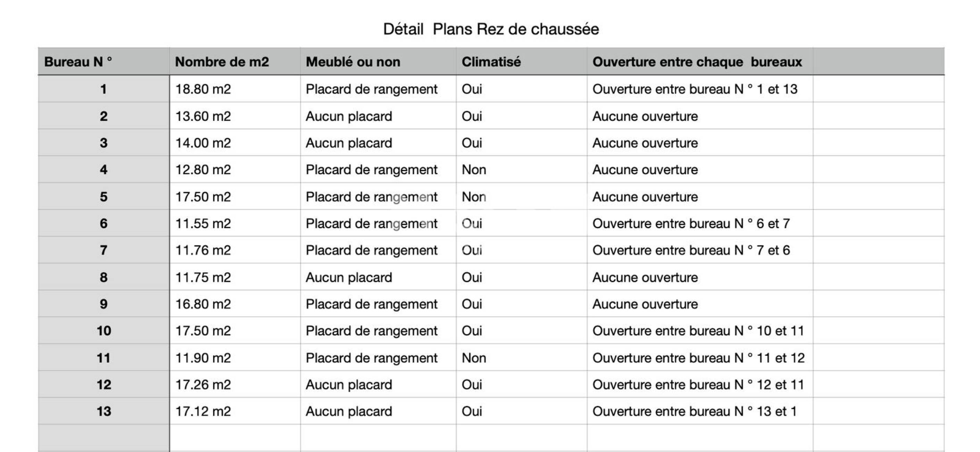Click the 'Meublé ou non' header cell
The height and width of the screenshot is (452, 980).
coord(353,62)
